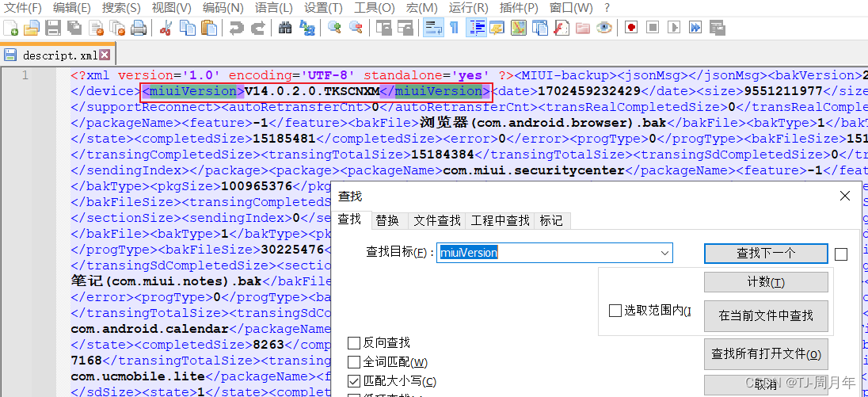The height and width of the screenshot is (397, 868).
Task: Toggle synchronized vertical scrolling icon
Action: (x=383, y=27)
